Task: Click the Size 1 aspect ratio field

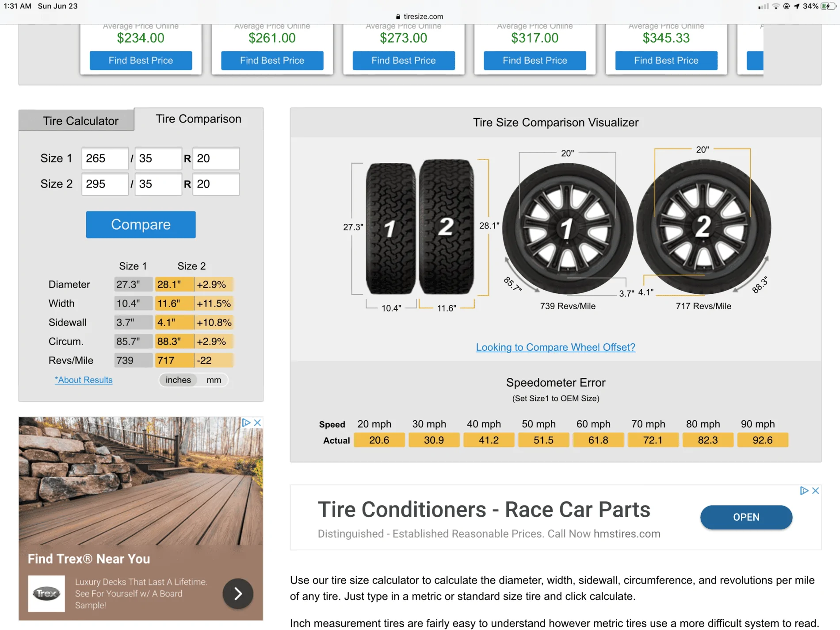Action: (x=158, y=158)
